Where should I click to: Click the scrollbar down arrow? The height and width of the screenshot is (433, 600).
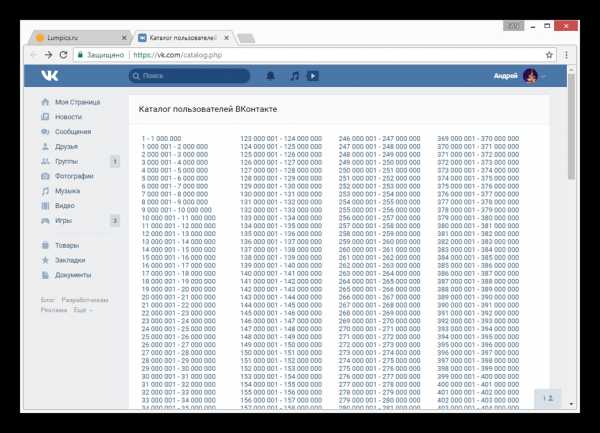571,404
